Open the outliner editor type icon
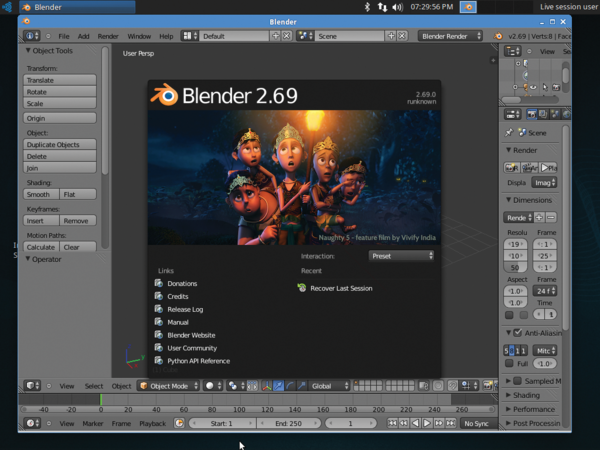600x450 pixels. tap(512, 51)
